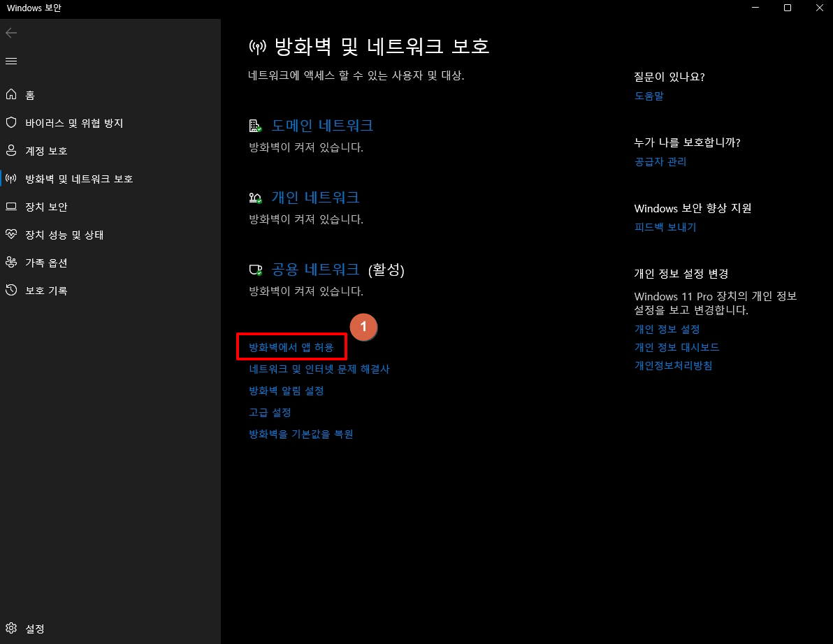Open 공용 네트워크 (활성) firewall settings

[x=316, y=269]
